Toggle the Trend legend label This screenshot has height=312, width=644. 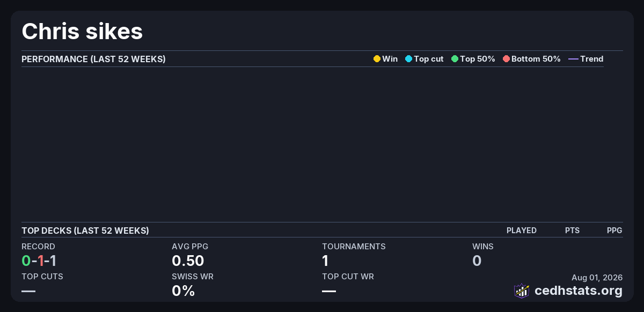click(592, 59)
